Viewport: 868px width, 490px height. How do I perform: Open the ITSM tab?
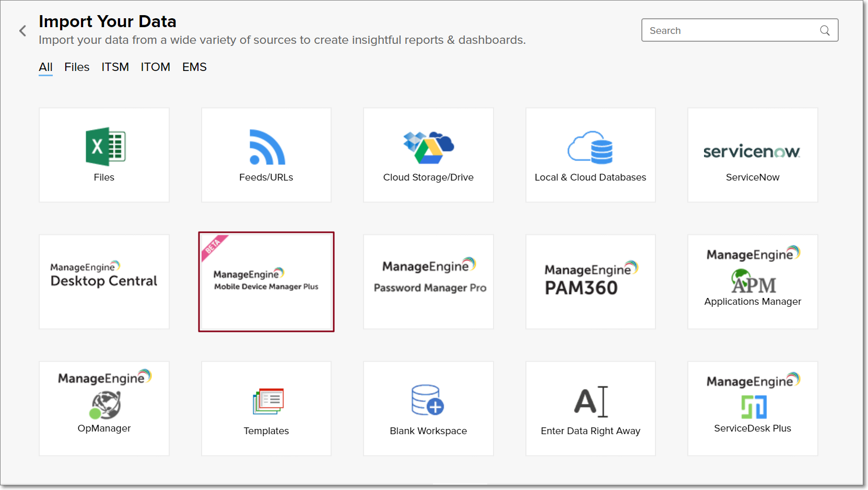click(115, 67)
